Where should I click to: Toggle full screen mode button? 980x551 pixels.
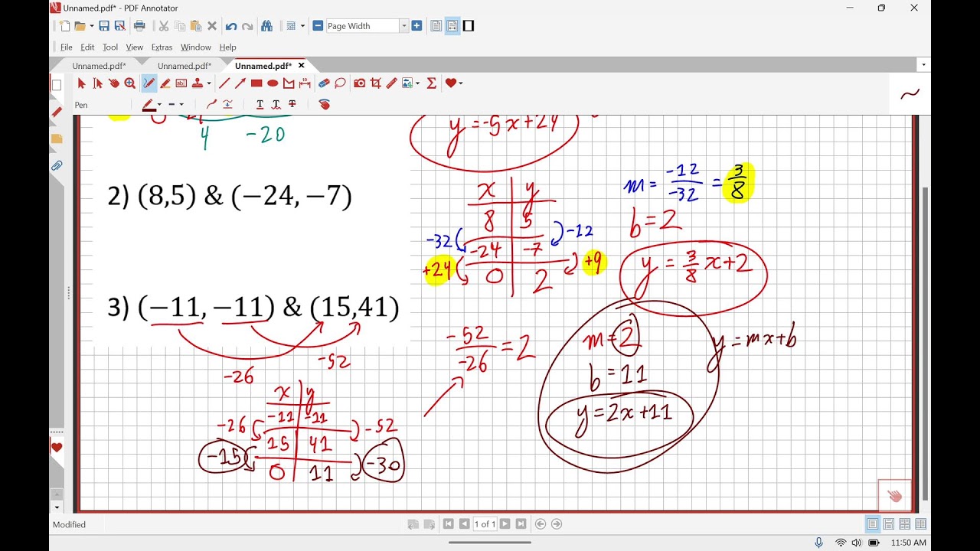[469, 26]
